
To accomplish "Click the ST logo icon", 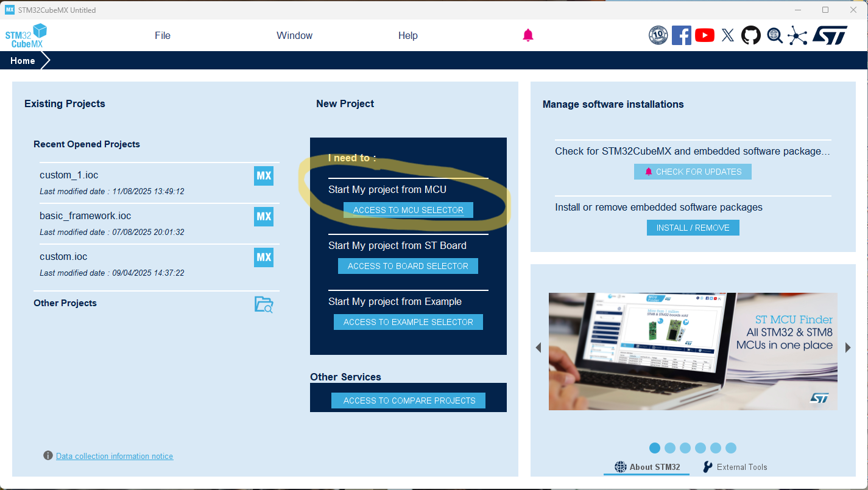I will (830, 35).
